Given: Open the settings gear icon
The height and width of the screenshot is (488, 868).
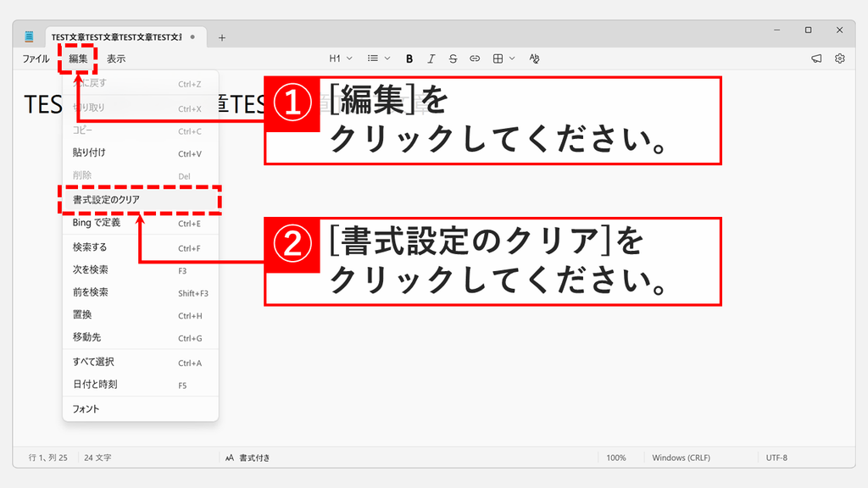Looking at the screenshot, I should [840, 58].
